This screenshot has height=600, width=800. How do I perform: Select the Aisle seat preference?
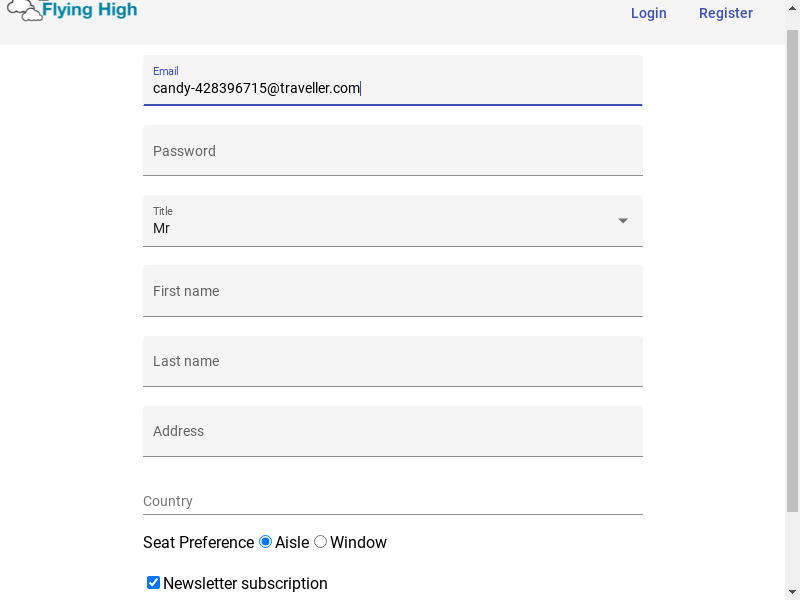click(265, 542)
